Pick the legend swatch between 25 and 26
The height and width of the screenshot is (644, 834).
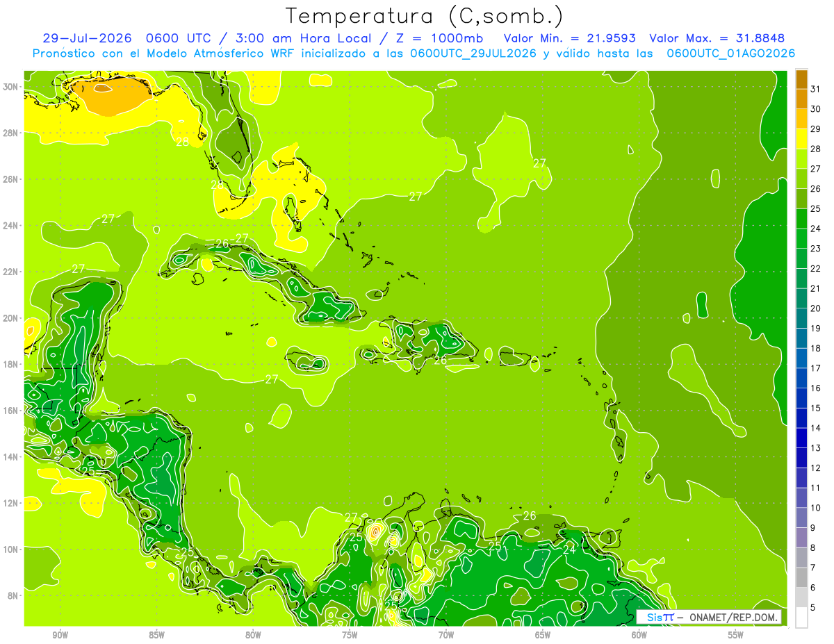pos(801,199)
